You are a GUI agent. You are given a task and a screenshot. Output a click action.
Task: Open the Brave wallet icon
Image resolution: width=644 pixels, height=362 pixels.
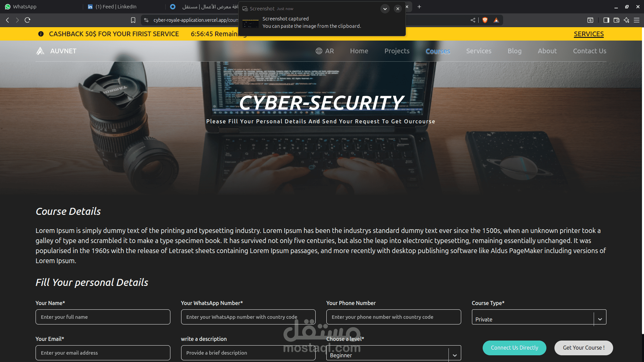click(x=616, y=20)
